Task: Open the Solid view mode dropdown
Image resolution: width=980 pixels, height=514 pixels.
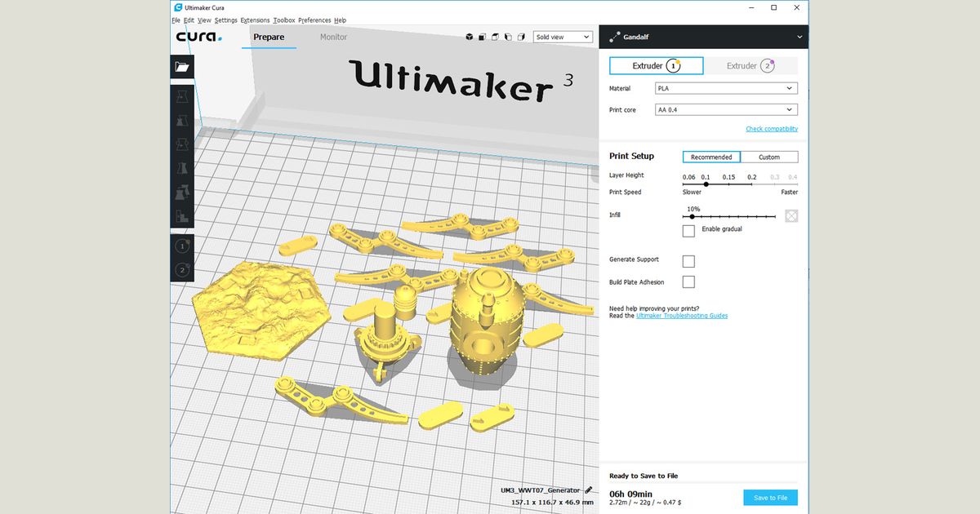Action: pyautogui.click(x=563, y=37)
